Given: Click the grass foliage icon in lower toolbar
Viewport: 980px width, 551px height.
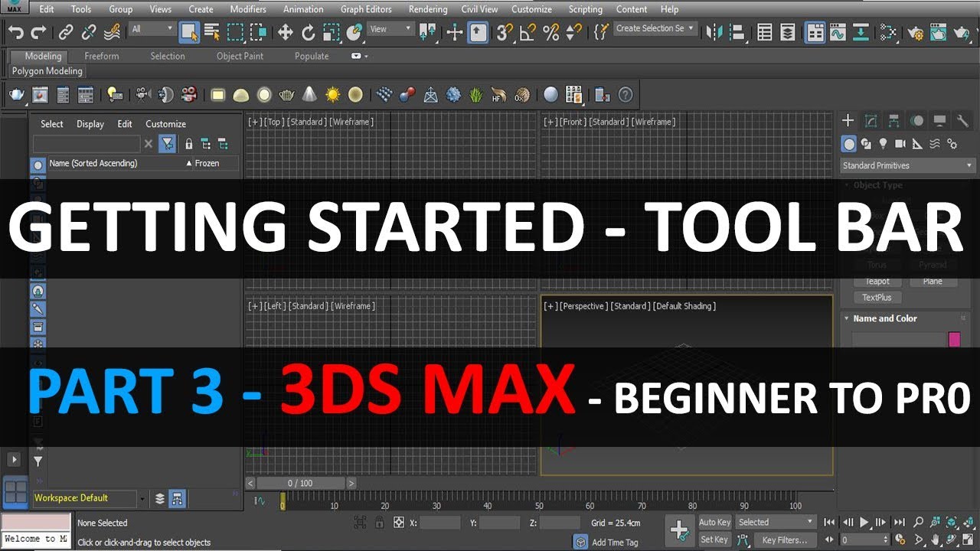Looking at the screenshot, I should pyautogui.click(x=476, y=95).
